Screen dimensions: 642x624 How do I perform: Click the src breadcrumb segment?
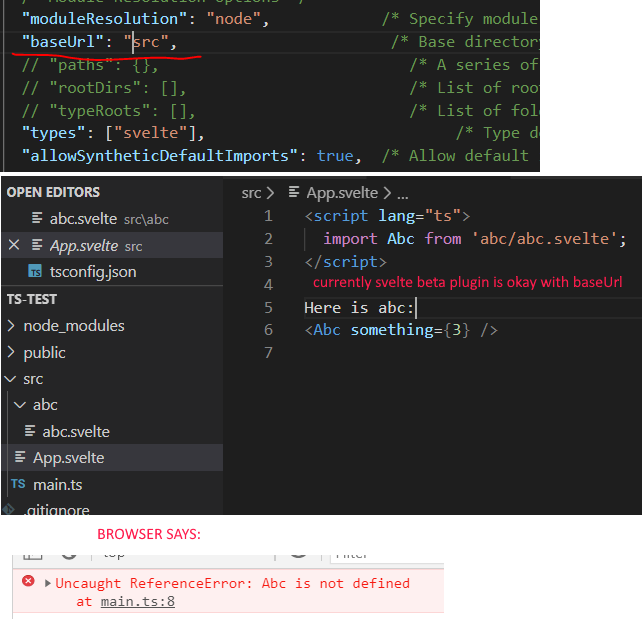pos(251,193)
